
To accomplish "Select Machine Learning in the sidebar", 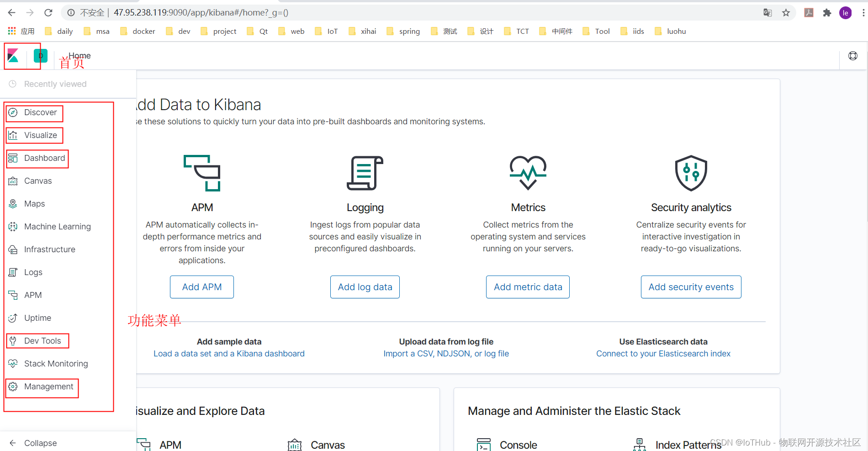I will [58, 227].
